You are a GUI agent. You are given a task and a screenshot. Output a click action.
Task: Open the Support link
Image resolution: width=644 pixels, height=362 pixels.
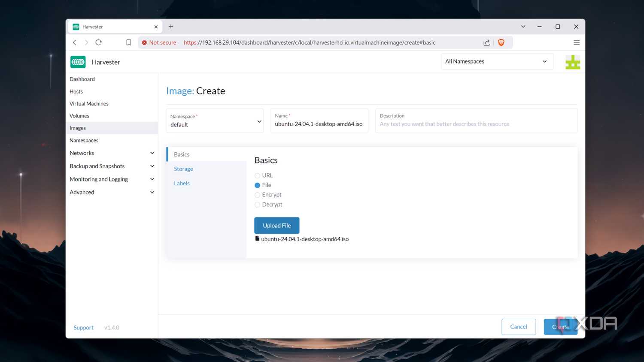83,328
